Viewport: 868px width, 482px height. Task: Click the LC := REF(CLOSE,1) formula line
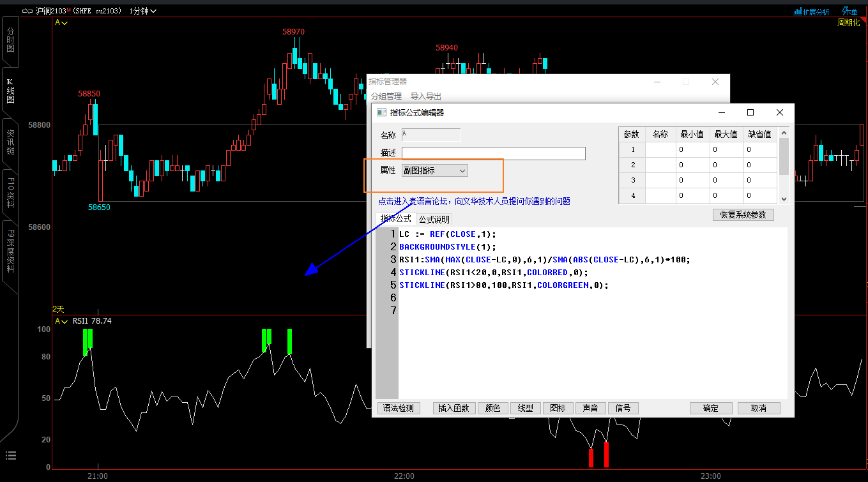447,234
